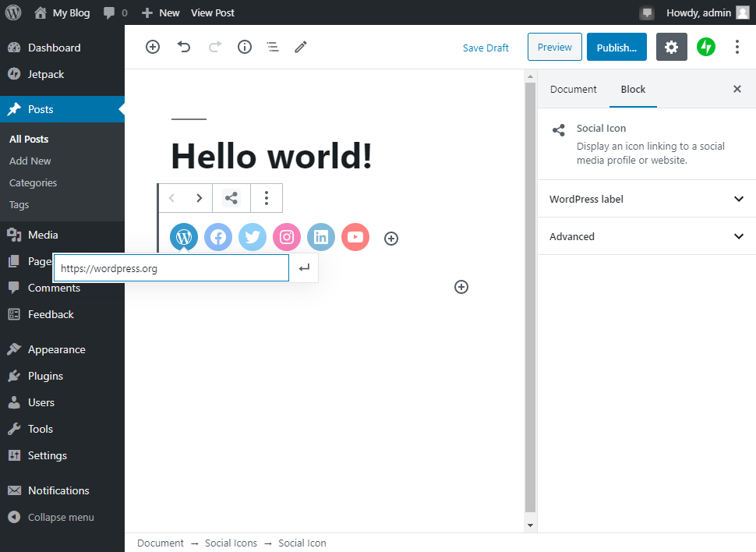Image resolution: width=756 pixels, height=552 pixels.
Task: Open Appearance in the admin menu
Action: click(56, 349)
